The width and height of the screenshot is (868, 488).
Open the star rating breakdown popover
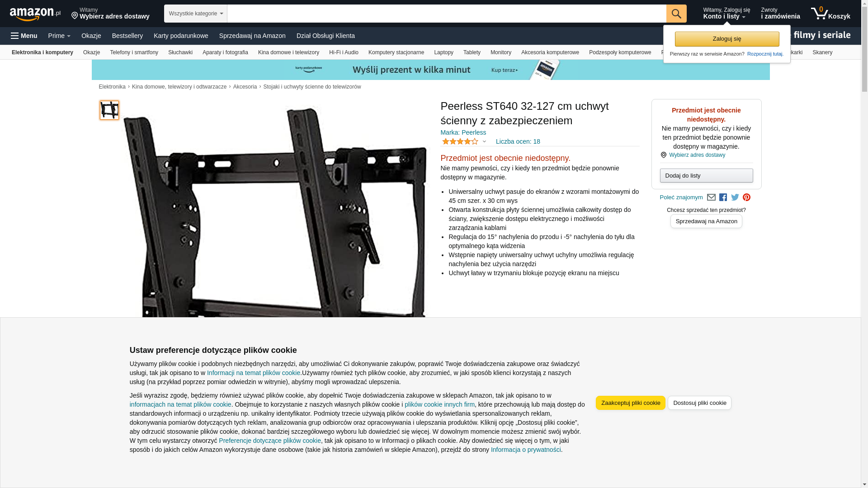click(464, 141)
